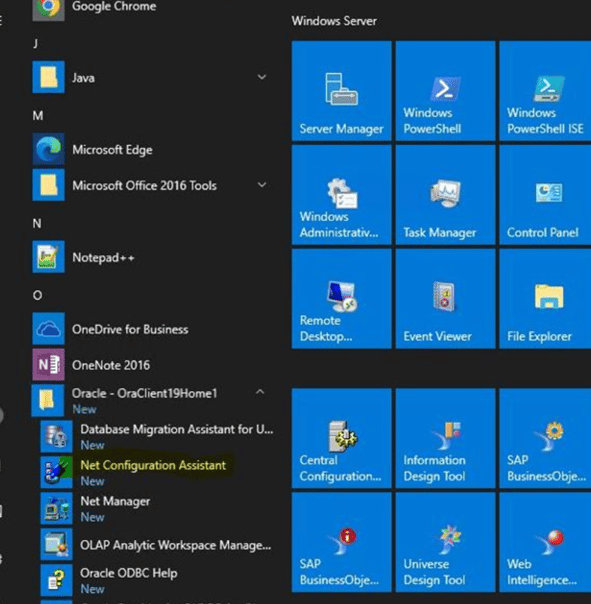Open the Notepad++ icon
591x604 pixels.
49,257
